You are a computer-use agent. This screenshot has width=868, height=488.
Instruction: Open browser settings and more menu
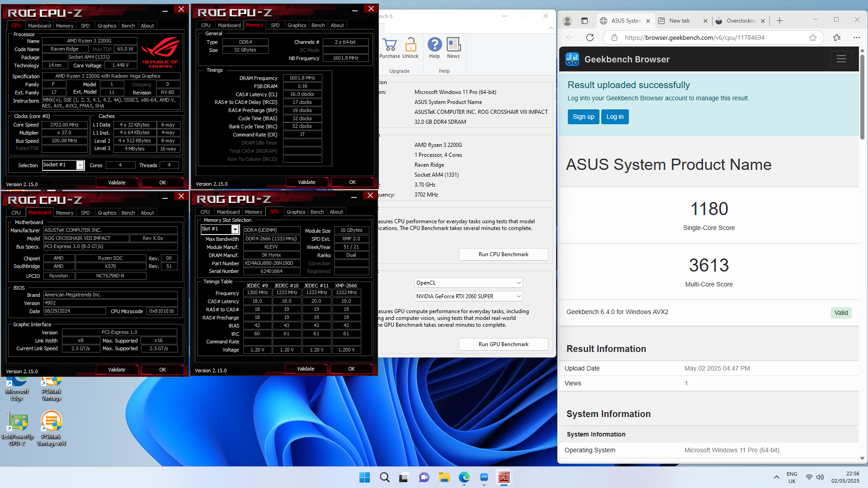pos(857,38)
